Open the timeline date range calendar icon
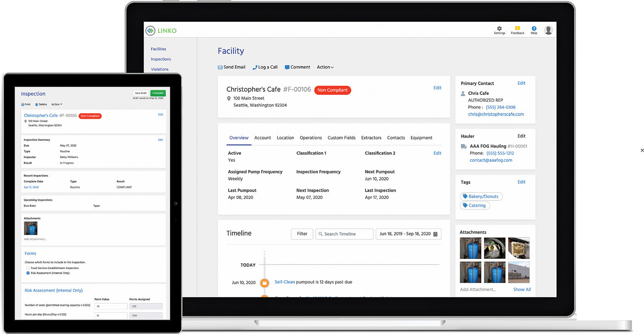Screen dimensions: 644x334 tap(436, 234)
